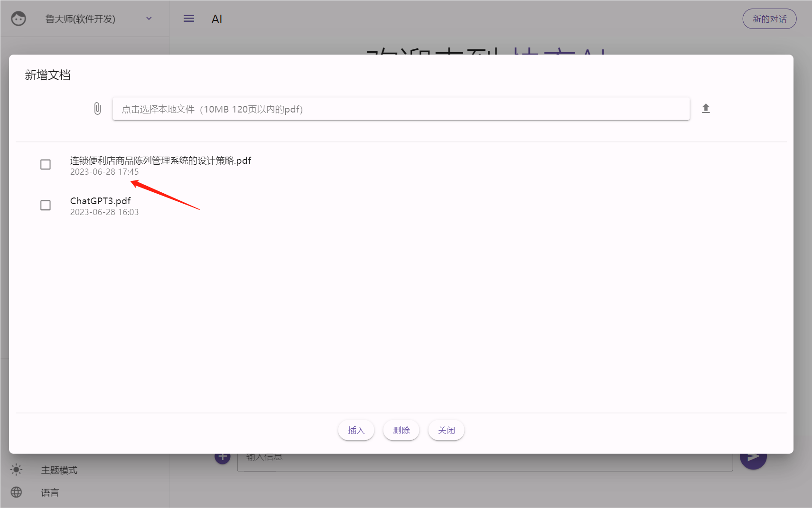Click the 新增文档 dialog title
The width and height of the screenshot is (812, 508).
tap(48, 75)
